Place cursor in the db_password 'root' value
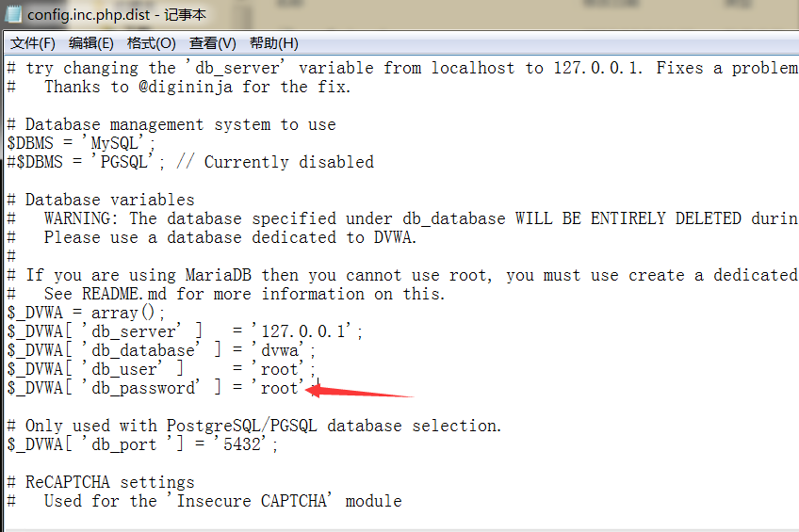Screen dimensions: 799x532 point(279,388)
